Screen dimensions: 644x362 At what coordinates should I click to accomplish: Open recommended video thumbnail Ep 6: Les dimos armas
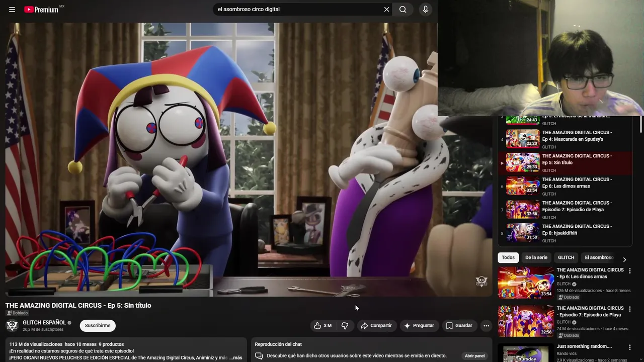click(526, 283)
